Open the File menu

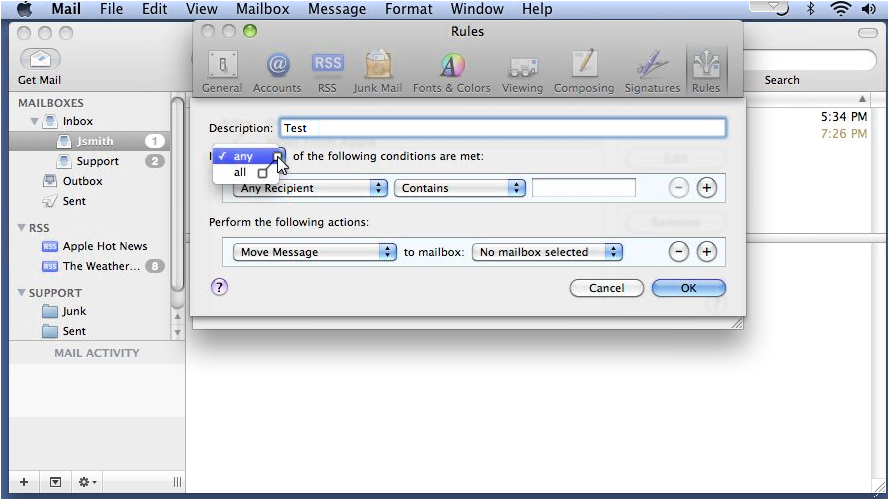pyautogui.click(x=111, y=9)
